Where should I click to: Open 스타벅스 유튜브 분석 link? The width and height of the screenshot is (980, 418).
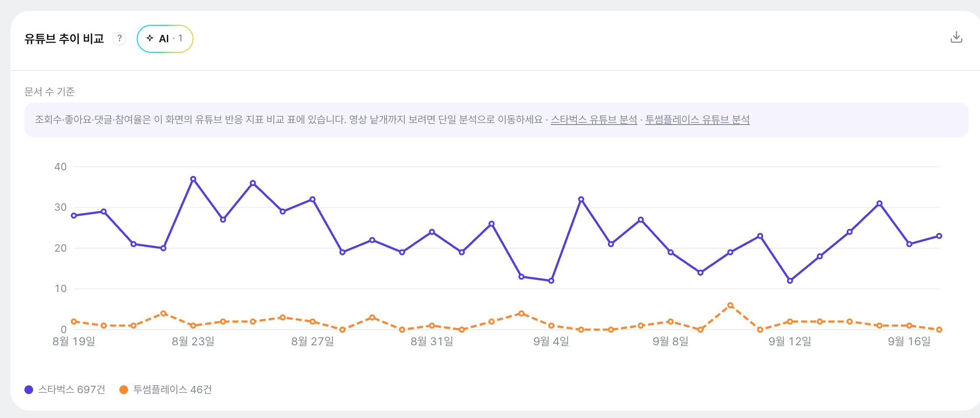click(594, 119)
